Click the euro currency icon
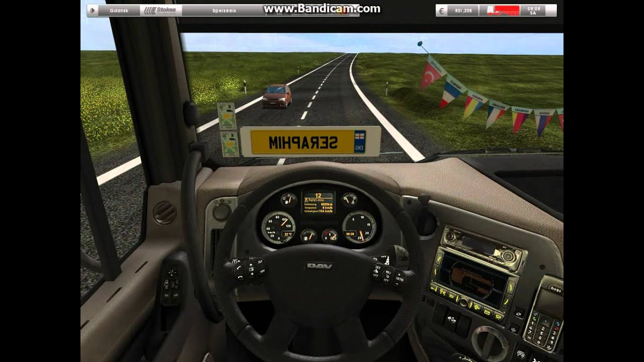This screenshot has height=362, width=644. point(442,11)
